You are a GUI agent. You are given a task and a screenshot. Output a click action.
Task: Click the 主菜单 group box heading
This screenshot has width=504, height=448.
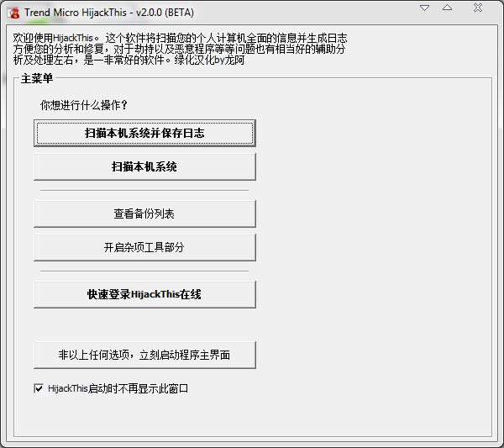click(37, 79)
